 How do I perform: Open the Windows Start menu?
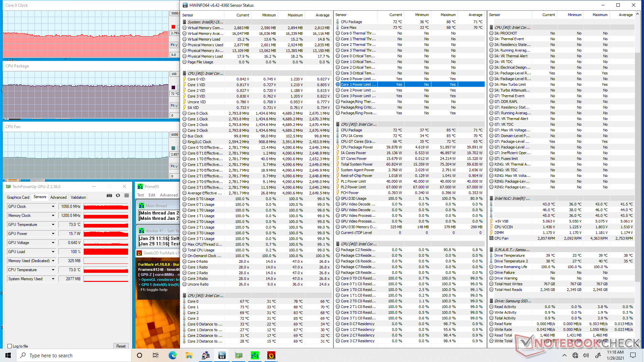coord(8,355)
